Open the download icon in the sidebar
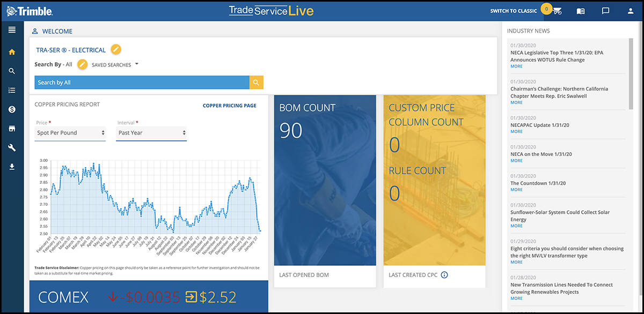 point(12,167)
